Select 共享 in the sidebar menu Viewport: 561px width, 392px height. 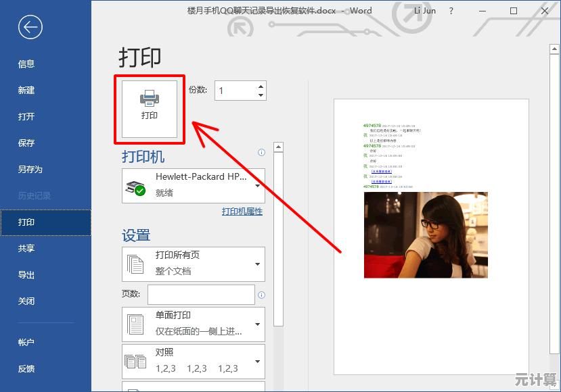click(x=26, y=249)
